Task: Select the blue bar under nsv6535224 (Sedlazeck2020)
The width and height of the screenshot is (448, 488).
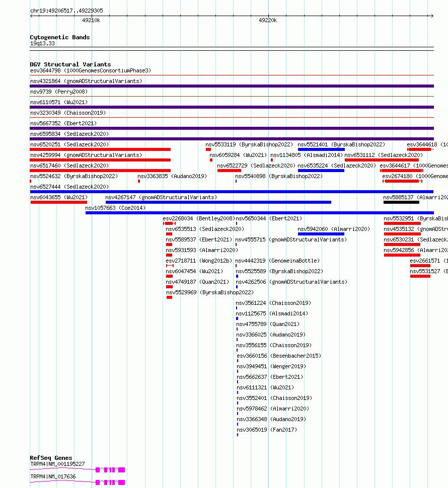Action: 321,171
